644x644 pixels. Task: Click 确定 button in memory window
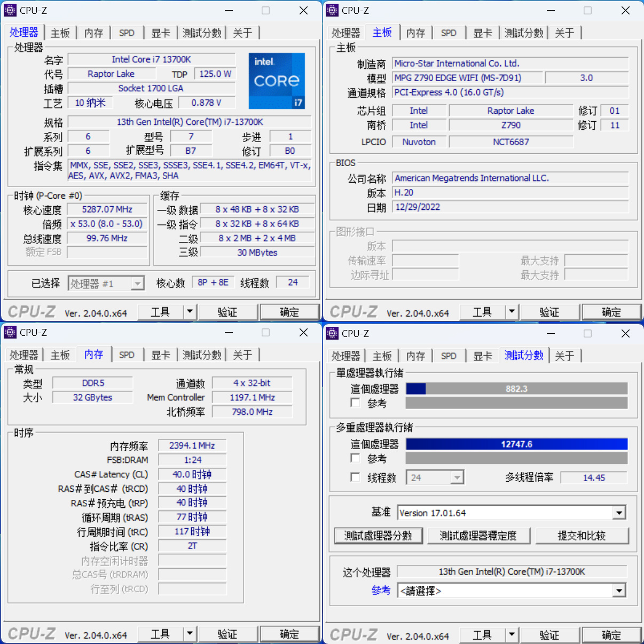[x=289, y=634]
